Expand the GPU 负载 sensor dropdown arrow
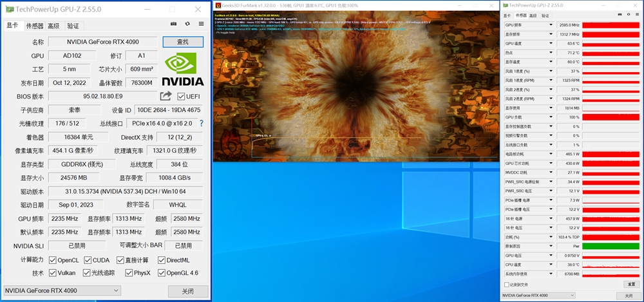The width and height of the screenshot is (644, 302). 551,117
